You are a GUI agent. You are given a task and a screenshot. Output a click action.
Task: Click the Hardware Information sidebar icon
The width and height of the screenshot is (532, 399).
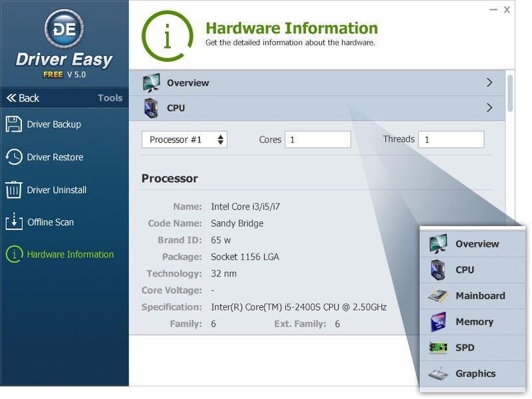click(x=14, y=254)
